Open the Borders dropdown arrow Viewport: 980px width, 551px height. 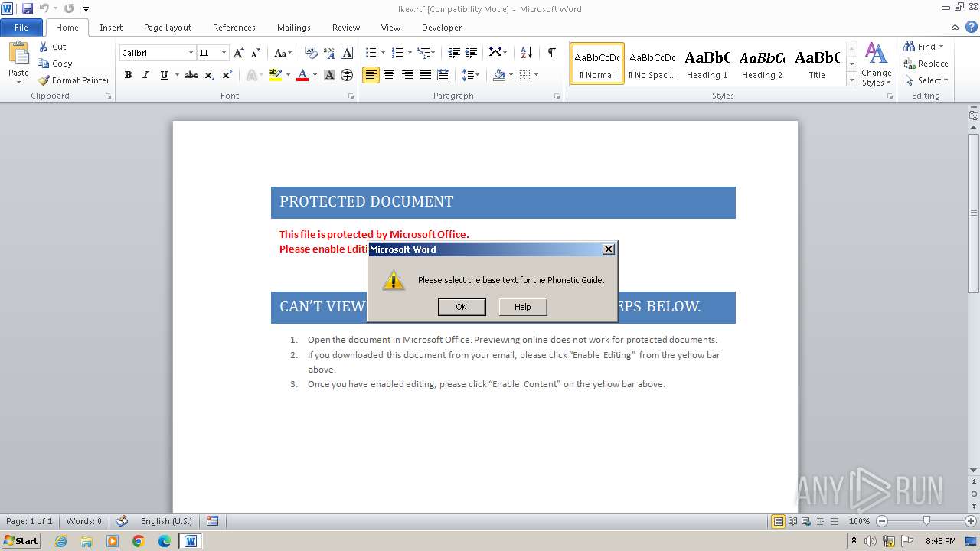(536, 75)
